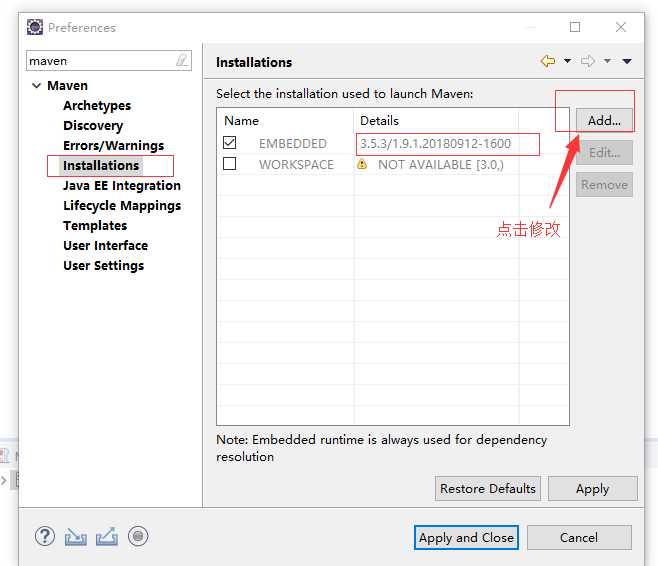Image resolution: width=658 pixels, height=566 pixels.
Task: Click the Details column header
Action: 379,121
